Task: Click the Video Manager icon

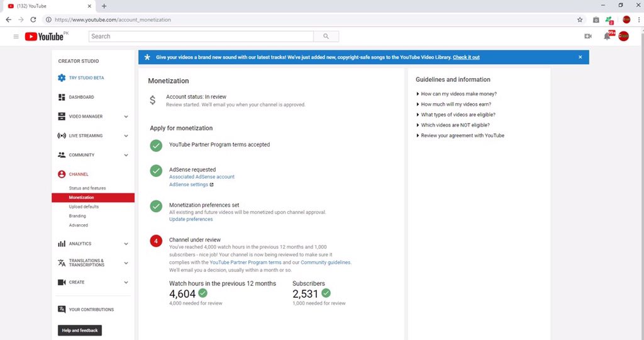Action: [62, 116]
